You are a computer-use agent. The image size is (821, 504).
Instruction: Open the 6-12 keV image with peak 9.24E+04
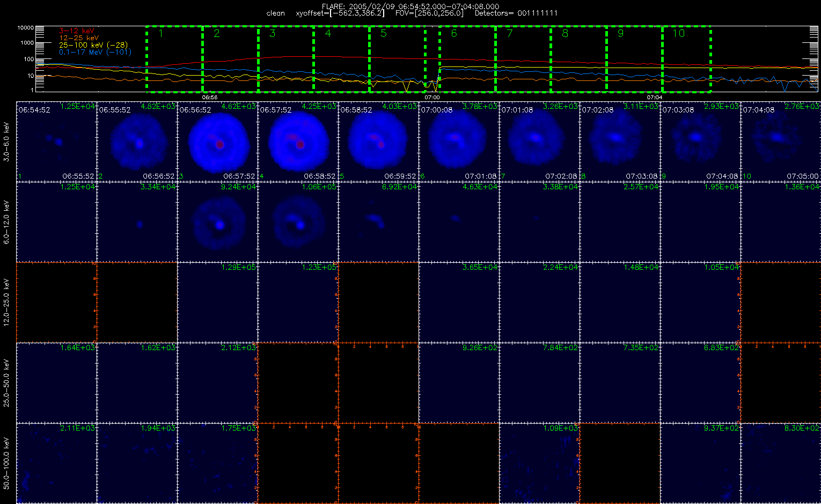coord(217,221)
